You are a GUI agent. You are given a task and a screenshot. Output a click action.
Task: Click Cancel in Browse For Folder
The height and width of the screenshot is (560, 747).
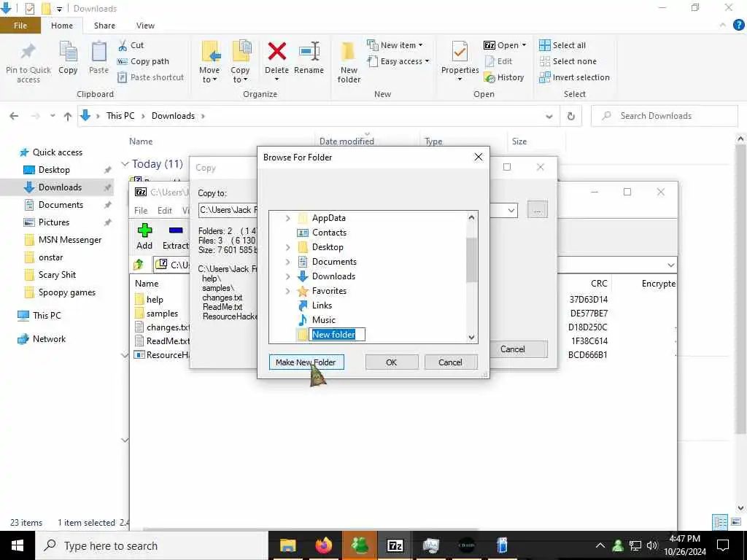(450, 362)
